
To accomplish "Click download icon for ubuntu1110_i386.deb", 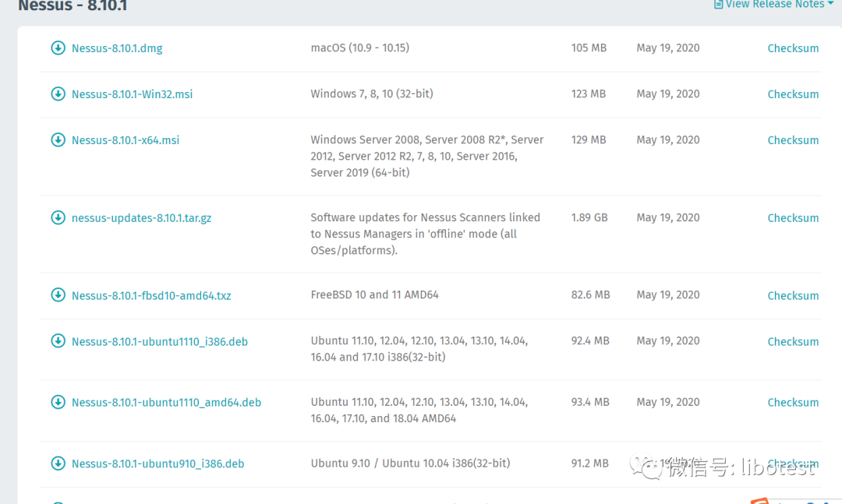I will (x=58, y=341).
